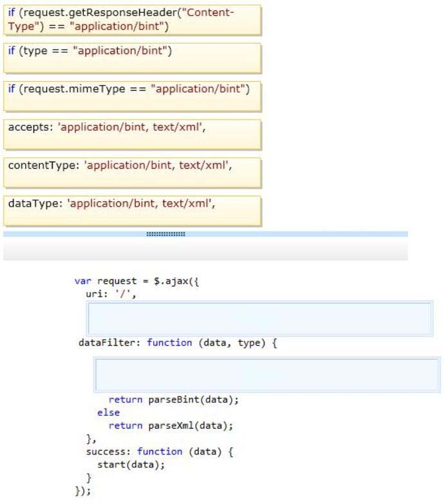
Task: Choose the contentType: application/bint option block
Action: pyautogui.click(x=132, y=173)
